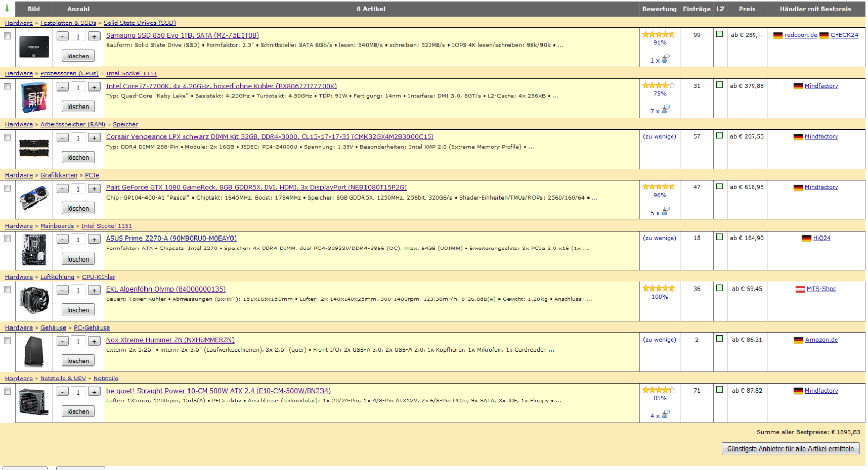
Task: Tick the selection checkbox for the Samsung SSD row
Action: (7, 36)
